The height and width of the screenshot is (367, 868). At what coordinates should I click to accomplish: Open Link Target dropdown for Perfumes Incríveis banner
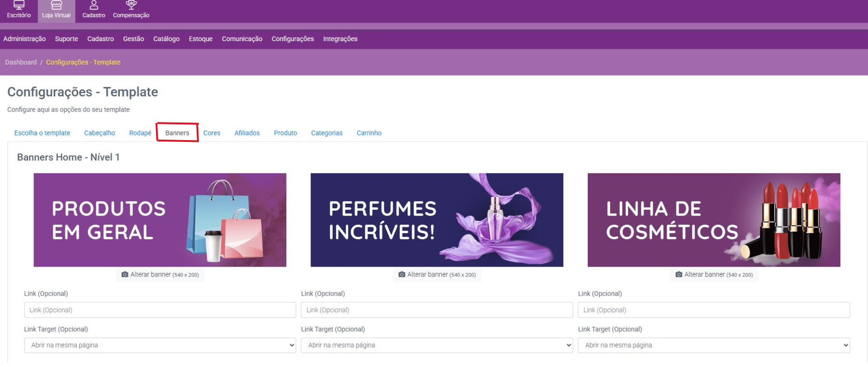coord(437,345)
